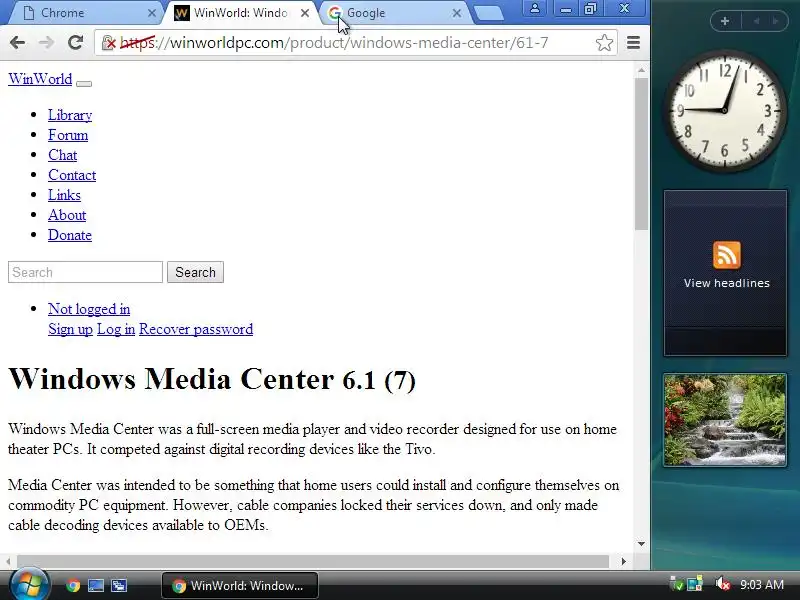The image size is (800, 600).
Task: Select the WinWorld tab
Action: [240, 13]
